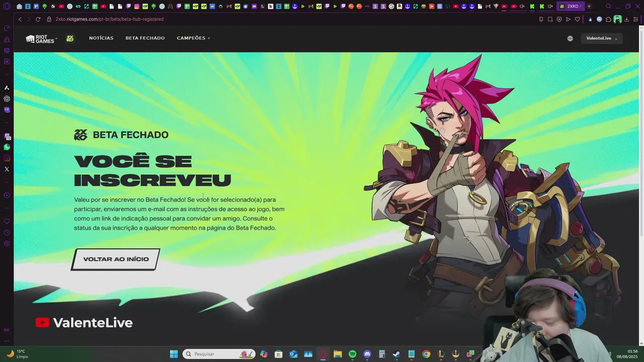Open history clock icon in sidebar

[x=7, y=233]
